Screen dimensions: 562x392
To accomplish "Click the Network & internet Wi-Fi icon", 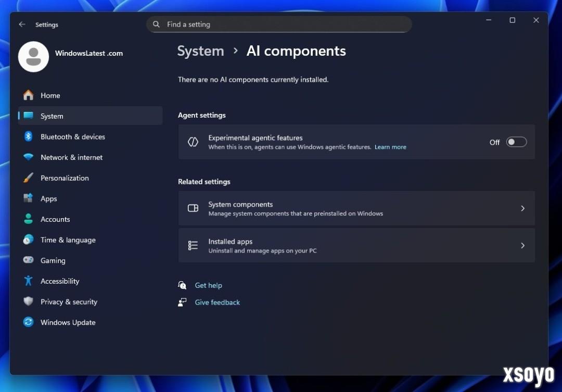I will coord(28,157).
